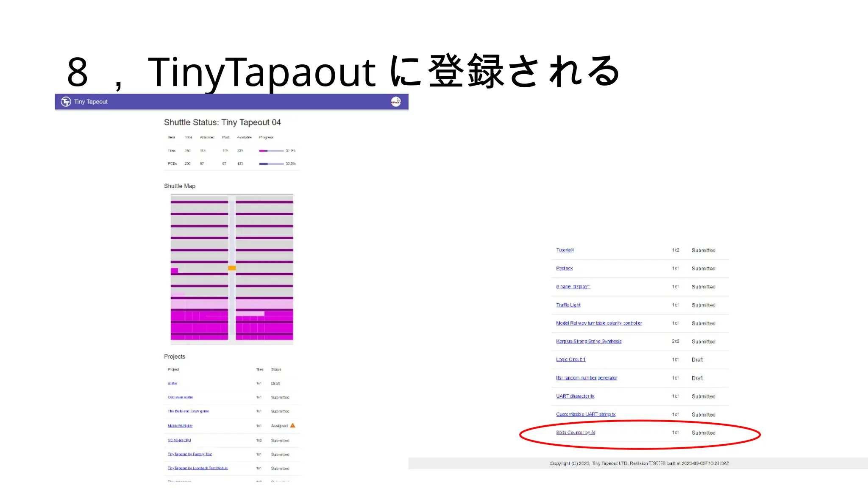Image resolution: width=868 pixels, height=488 pixels.
Task: Click Assigned status of Matrix Multiplier
Action: click(x=279, y=426)
